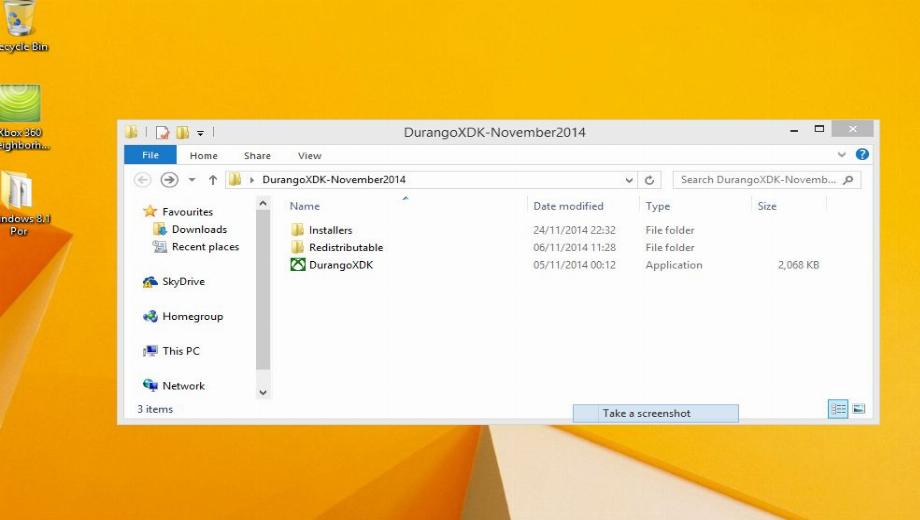The width and height of the screenshot is (920, 520).
Task: Click the folder icon in title bar
Action: click(x=131, y=133)
